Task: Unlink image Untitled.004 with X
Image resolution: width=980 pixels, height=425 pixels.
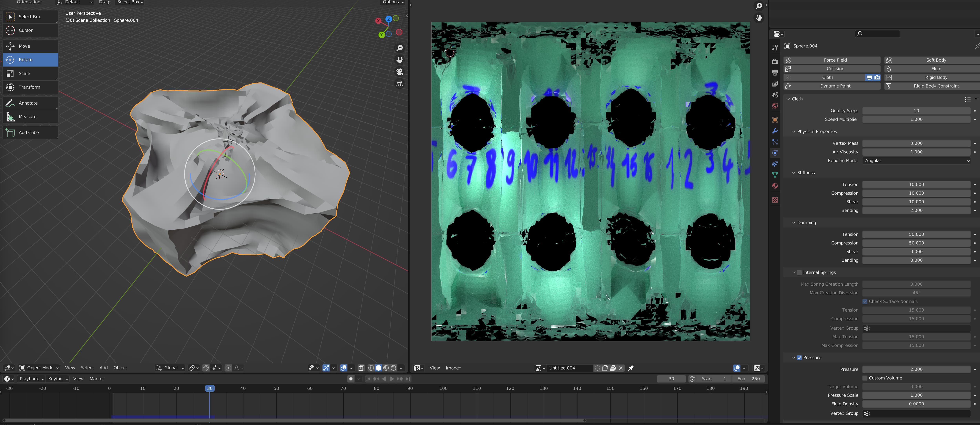Action: coord(621,368)
